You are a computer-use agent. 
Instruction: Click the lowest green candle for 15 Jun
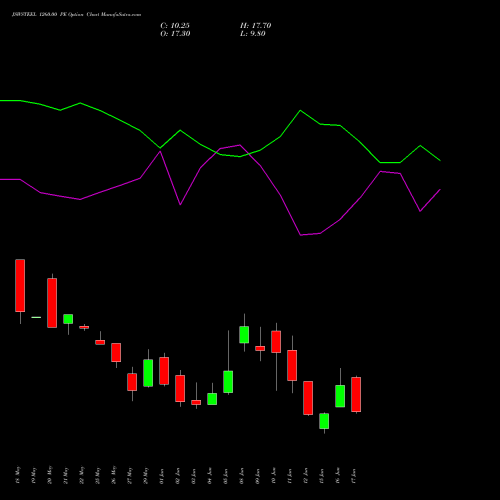click(324, 421)
